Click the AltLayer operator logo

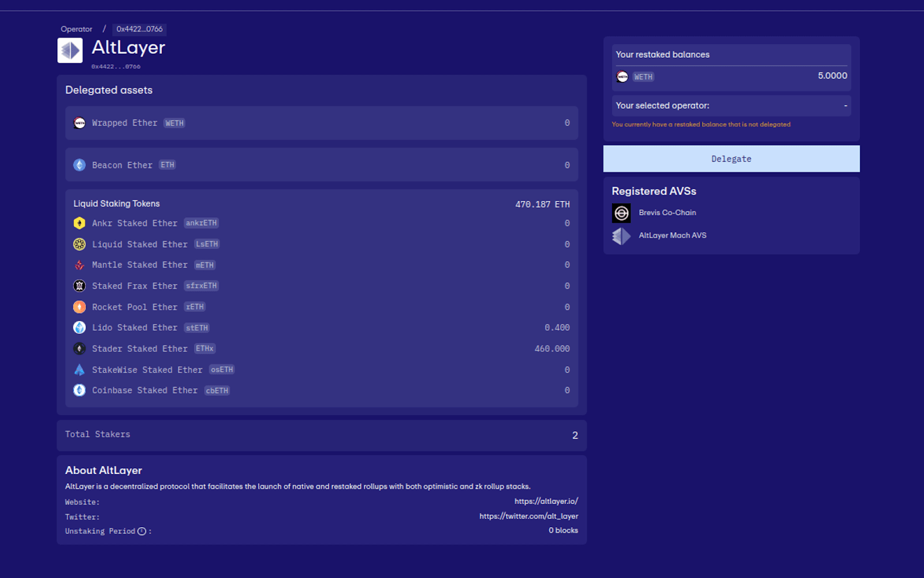tap(70, 50)
